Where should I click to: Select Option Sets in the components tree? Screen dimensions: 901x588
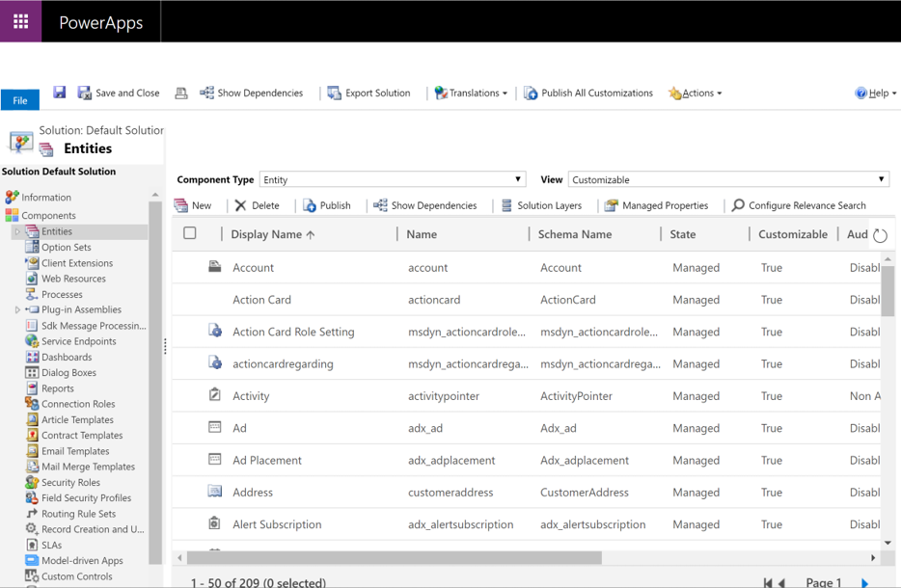click(x=66, y=247)
